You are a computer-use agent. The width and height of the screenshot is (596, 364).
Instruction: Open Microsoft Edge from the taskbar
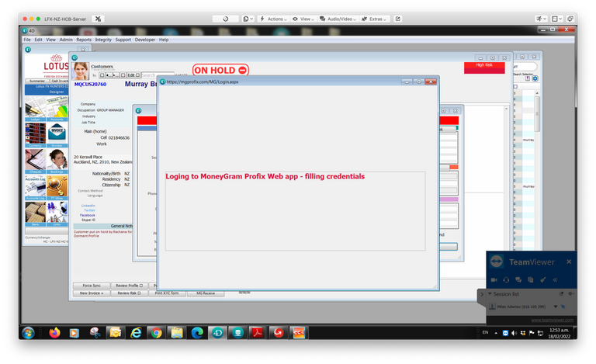pos(197,333)
